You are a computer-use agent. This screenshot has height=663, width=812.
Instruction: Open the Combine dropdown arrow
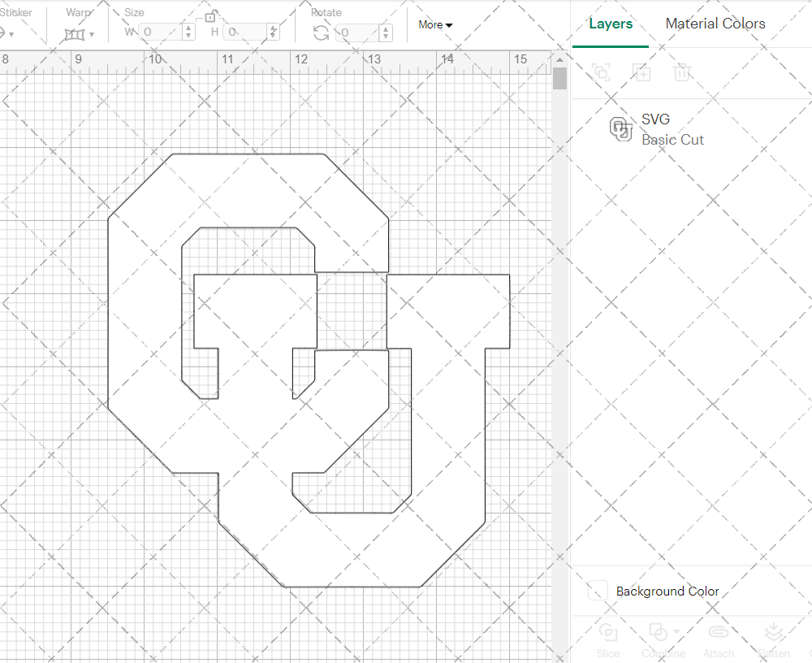point(676,632)
